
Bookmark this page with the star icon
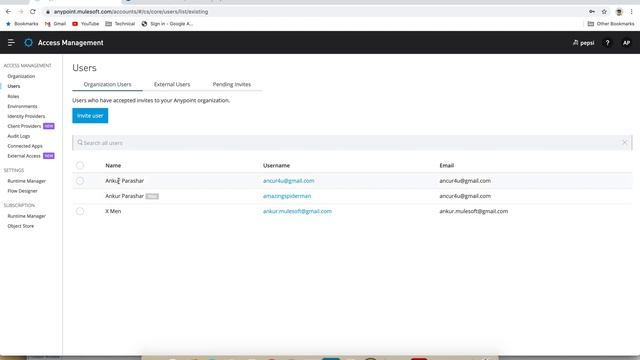click(604, 11)
